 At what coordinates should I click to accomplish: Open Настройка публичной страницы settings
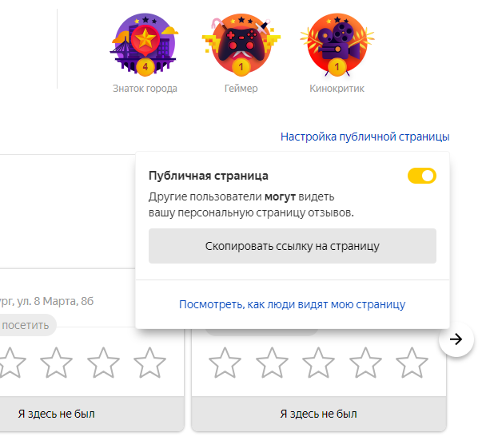point(365,137)
